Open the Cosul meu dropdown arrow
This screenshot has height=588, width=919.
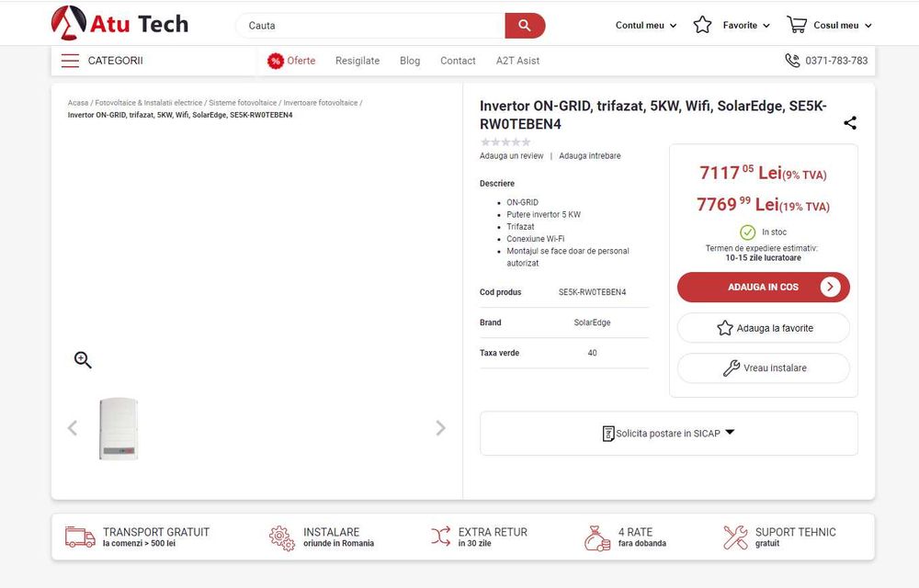(x=868, y=26)
